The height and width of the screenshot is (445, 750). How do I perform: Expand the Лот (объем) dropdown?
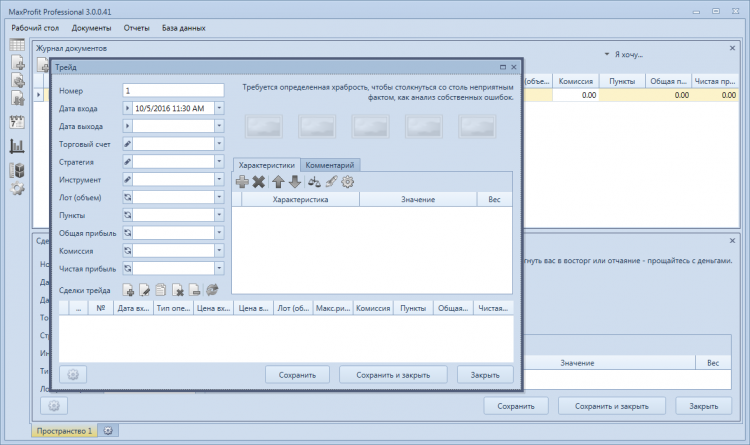click(x=219, y=197)
